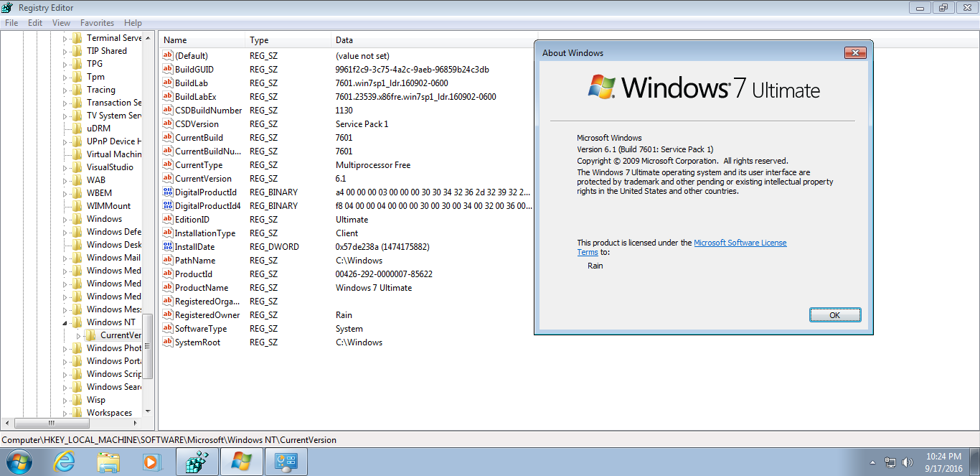Click the RegisteredOwner string value icon
Image resolution: width=980 pixels, height=476 pixels.
click(x=169, y=315)
